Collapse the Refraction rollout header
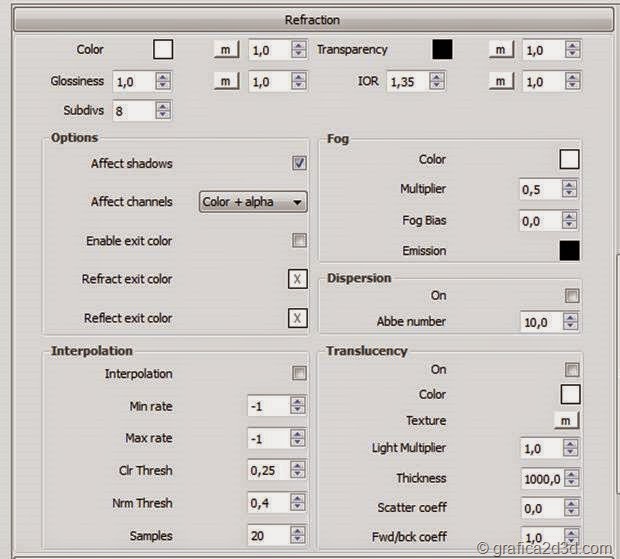The width and height of the screenshot is (620, 559). point(311,19)
